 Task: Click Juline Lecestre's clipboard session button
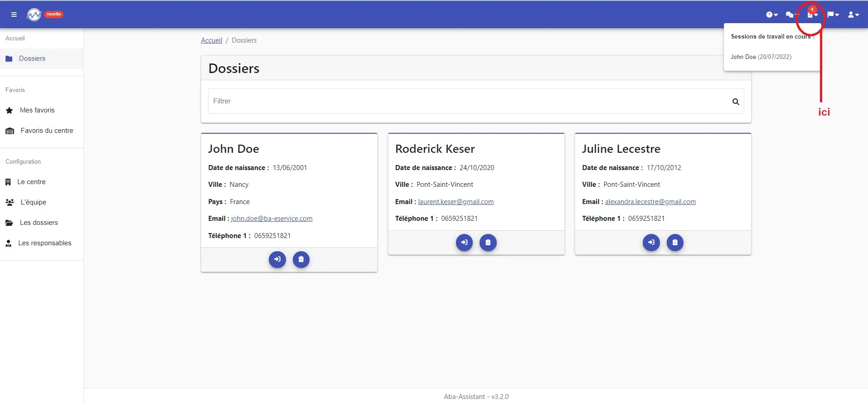pyautogui.click(x=675, y=243)
